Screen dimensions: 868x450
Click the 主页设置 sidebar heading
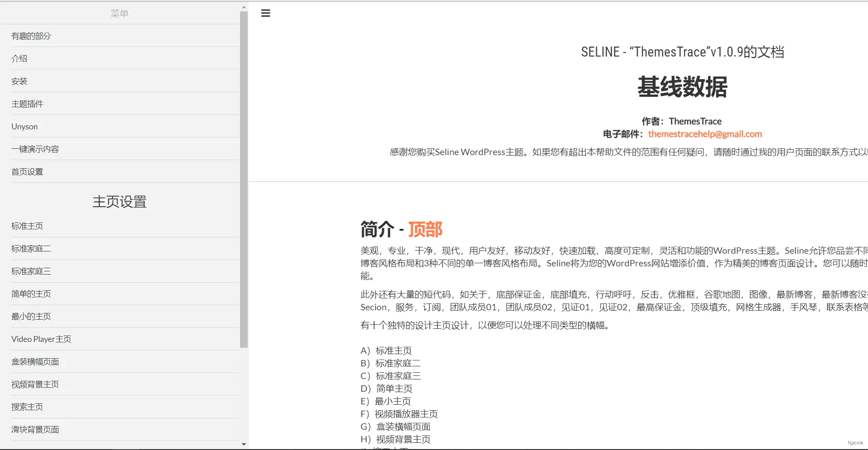click(x=119, y=202)
